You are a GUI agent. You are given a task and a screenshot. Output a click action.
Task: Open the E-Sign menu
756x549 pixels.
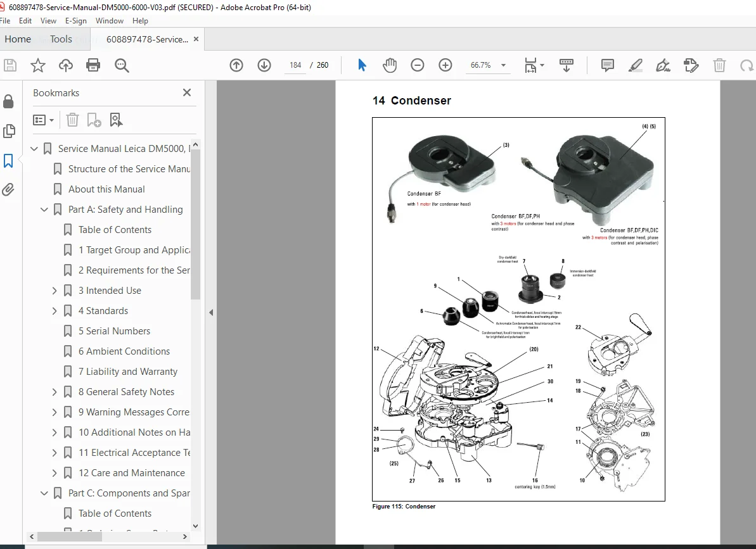click(x=75, y=21)
